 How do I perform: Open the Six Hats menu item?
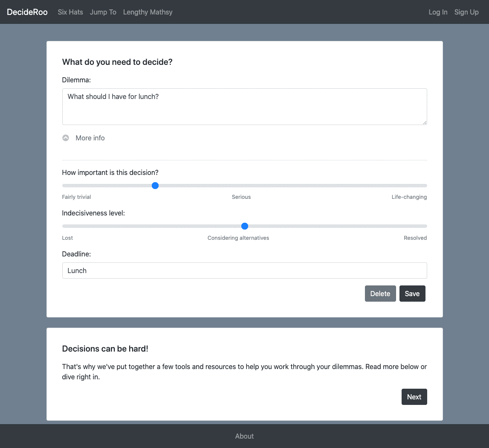70,12
